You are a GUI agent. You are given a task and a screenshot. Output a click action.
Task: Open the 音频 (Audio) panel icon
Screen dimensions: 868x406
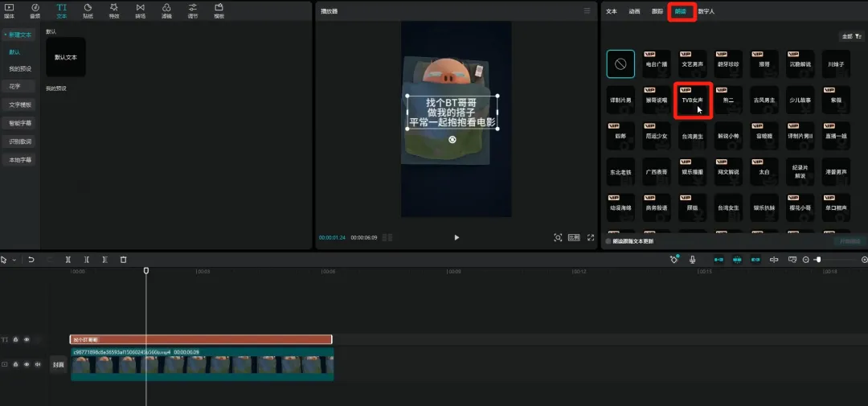(x=35, y=10)
